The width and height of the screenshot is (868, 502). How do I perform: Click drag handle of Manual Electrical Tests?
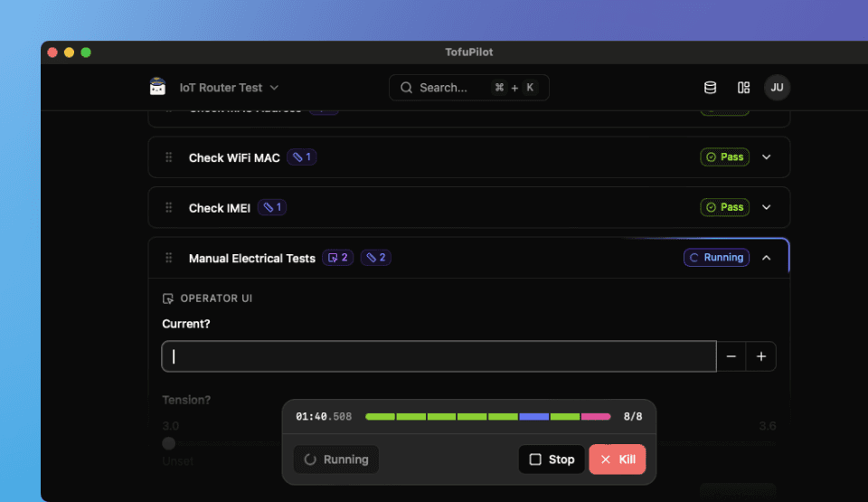click(168, 258)
